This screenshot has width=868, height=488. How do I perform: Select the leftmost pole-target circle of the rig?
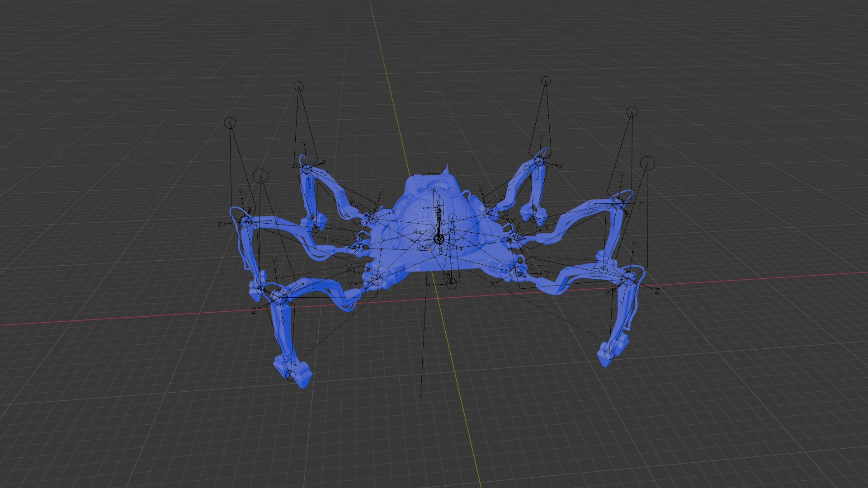coord(230,122)
